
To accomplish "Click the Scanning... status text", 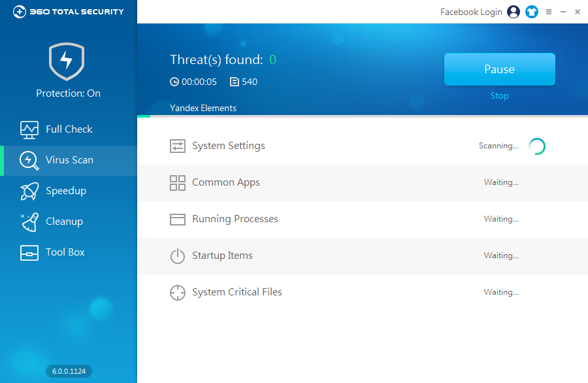I will coord(498,146).
